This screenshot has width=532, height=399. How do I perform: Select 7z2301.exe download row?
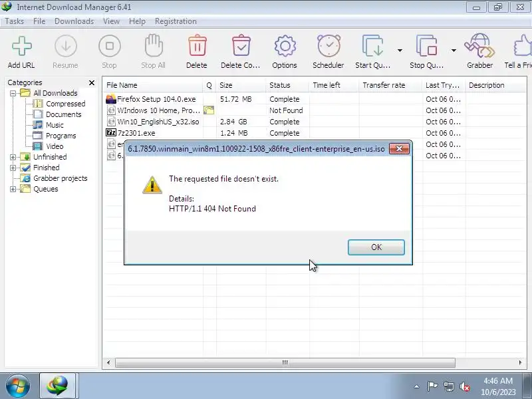click(315, 133)
